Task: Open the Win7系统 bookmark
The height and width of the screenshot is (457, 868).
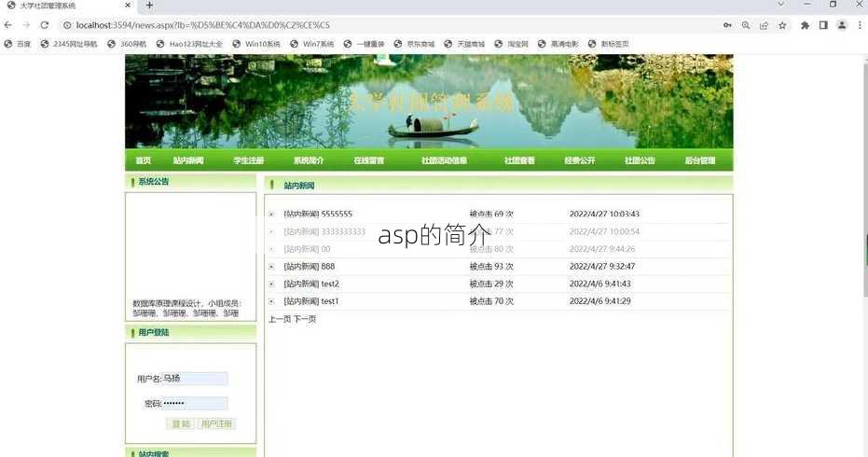Action: [x=312, y=44]
